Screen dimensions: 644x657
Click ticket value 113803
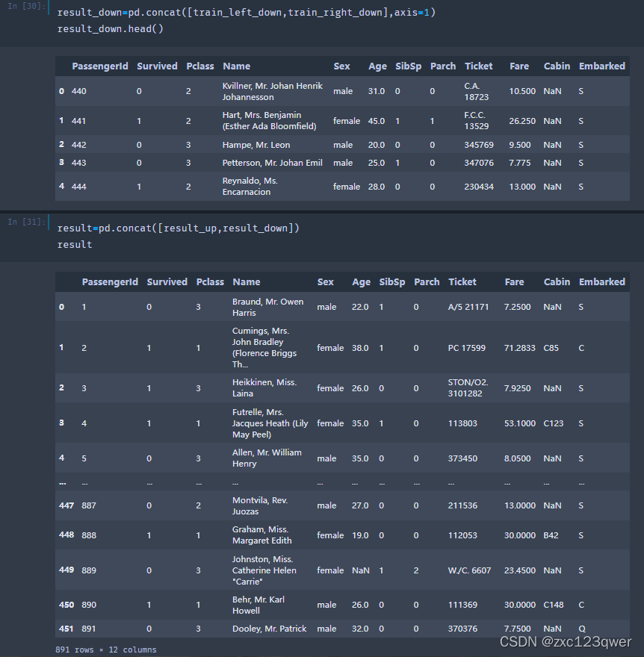pos(462,423)
